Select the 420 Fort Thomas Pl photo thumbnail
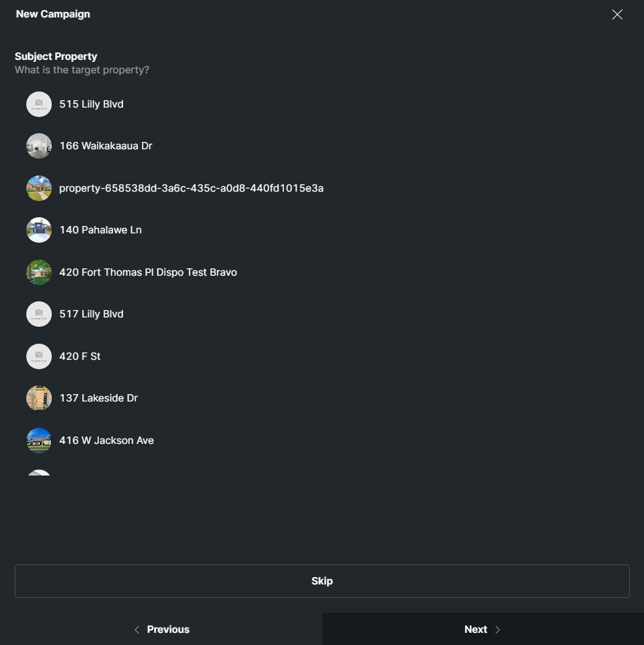Image resolution: width=644 pixels, height=645 pixels. coord(39,272)
